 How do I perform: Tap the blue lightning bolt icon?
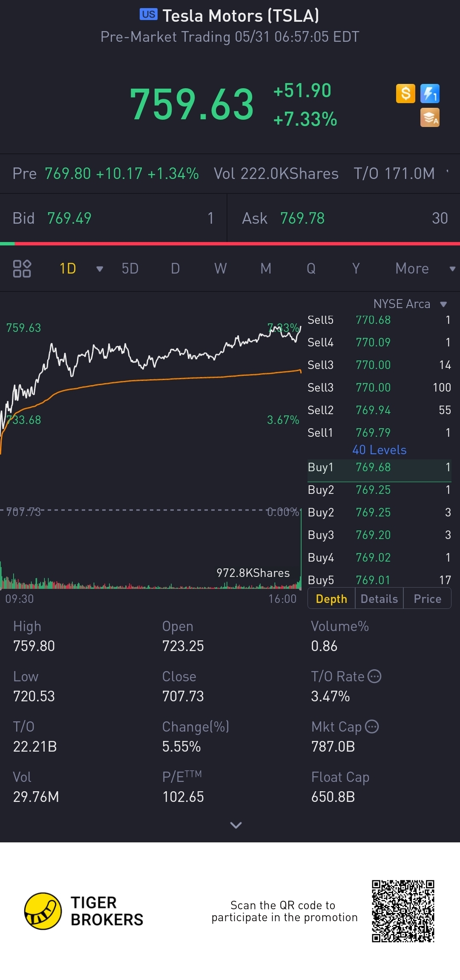click(x=430, y=93)
